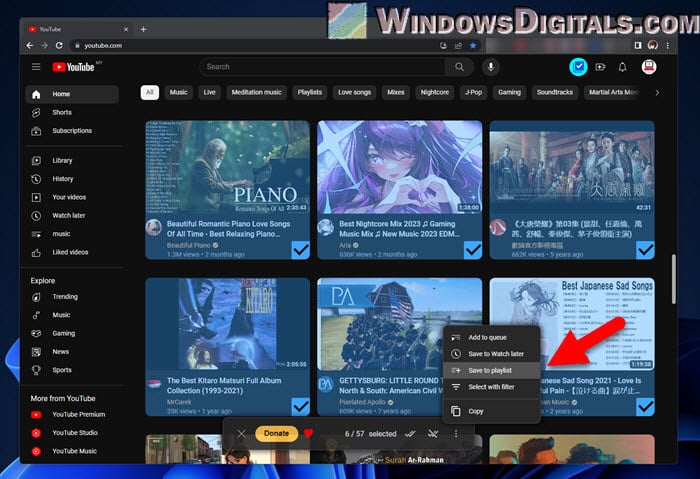This screenshot has width=700, height=479.
Task: Uncheck the Best Kitaro Matsuri video checkbox
Action: [x=300, y=407]
